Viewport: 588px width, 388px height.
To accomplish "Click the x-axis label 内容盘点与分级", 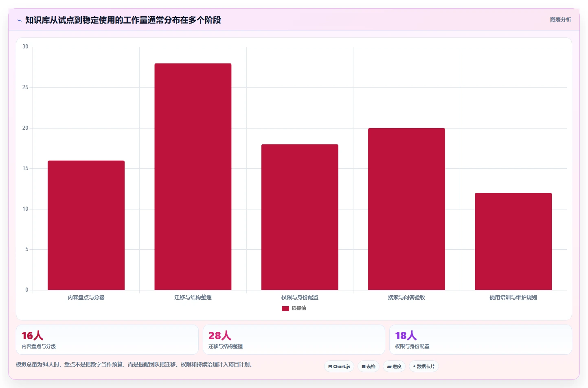I will point(86,297).
